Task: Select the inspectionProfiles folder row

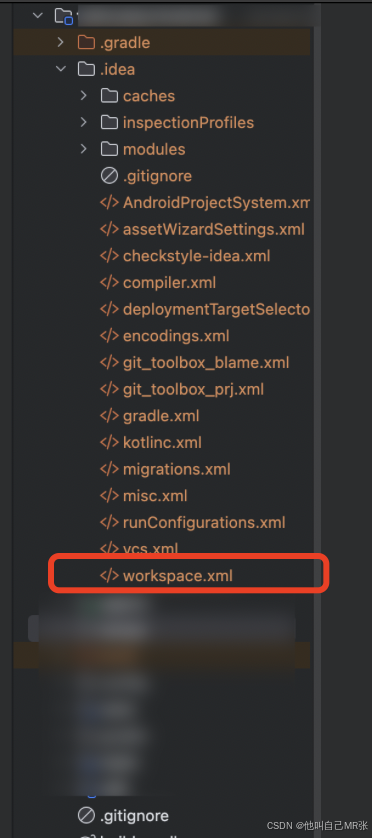Action: pyautogui.click(x=161, y=122)
